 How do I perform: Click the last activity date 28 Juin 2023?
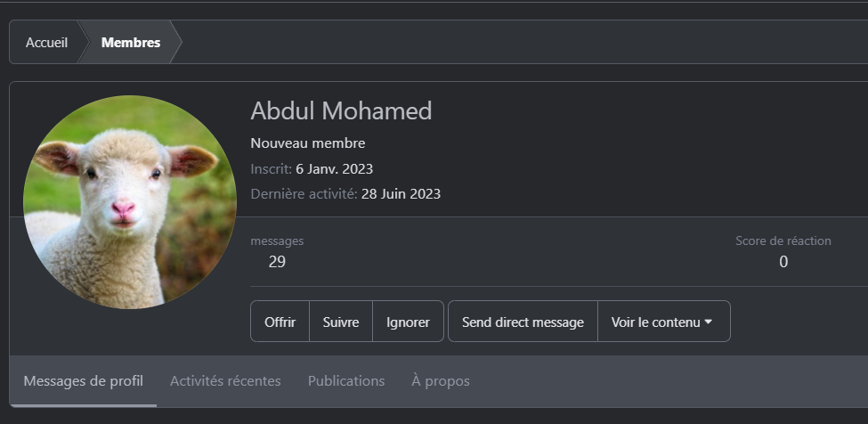pyautogui.click(x=401, y=193)
